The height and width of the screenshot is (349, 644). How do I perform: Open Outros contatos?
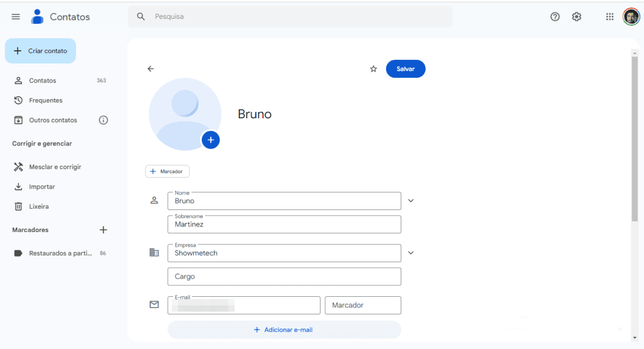[x=53, y=120]
